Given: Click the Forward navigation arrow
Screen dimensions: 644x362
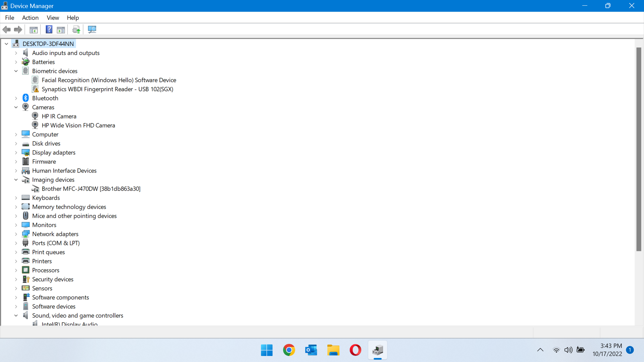Looking at the screenshot, I should tap(18, 29).
